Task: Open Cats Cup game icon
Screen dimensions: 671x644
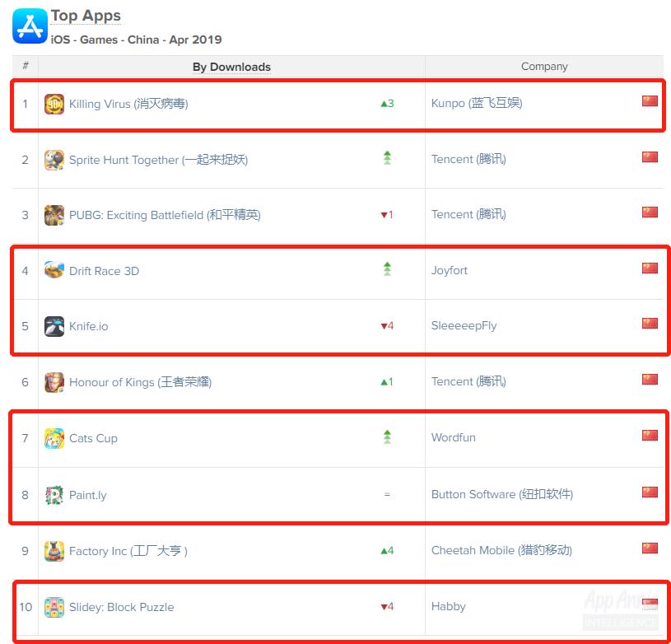Action: tap(54, 439)
